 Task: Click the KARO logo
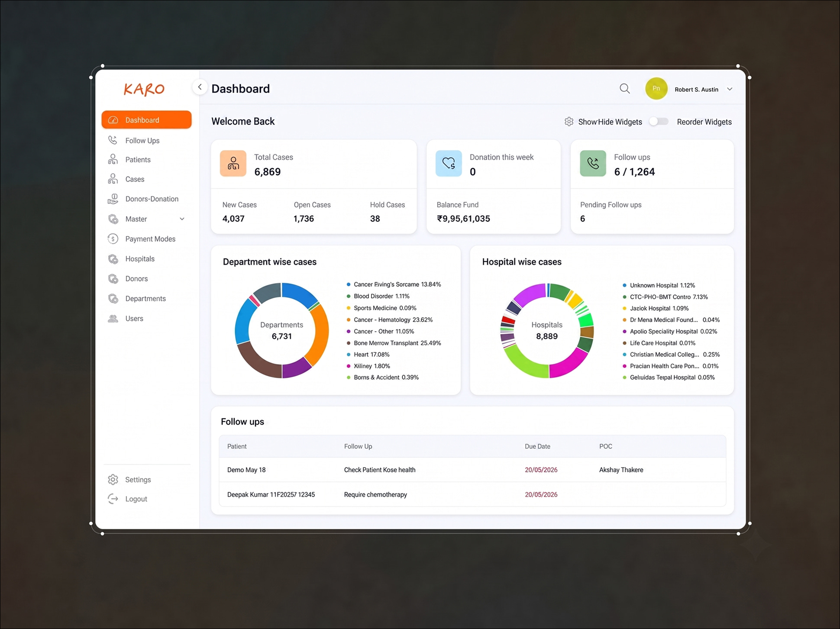coord(144,89)
